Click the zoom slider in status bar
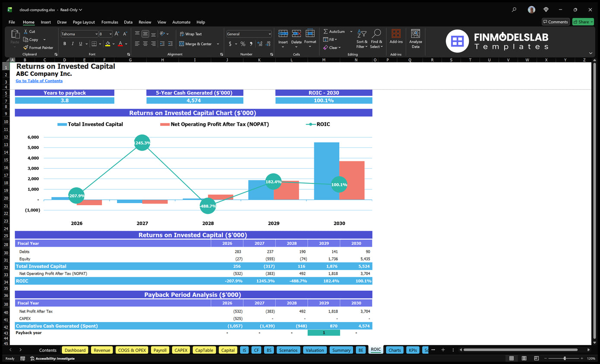The image size is (600, 364). tap(564, 358)
